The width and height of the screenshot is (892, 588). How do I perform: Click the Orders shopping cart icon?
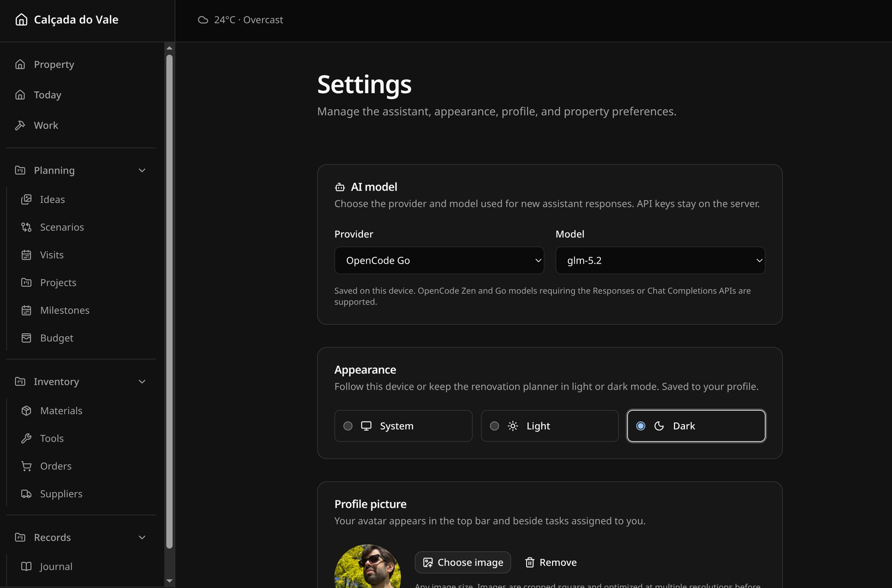click(26, 466)
